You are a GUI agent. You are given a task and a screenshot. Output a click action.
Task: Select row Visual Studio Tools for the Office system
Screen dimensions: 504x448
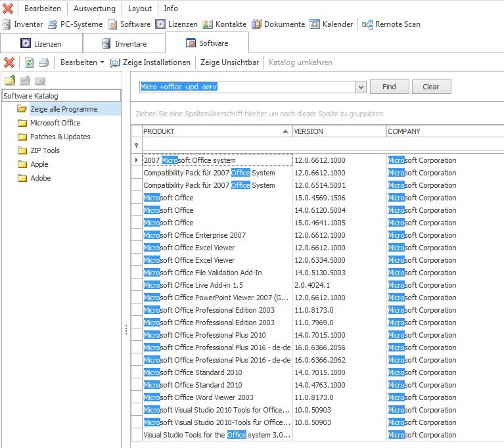pyautogui.click(x=217, y=435)
